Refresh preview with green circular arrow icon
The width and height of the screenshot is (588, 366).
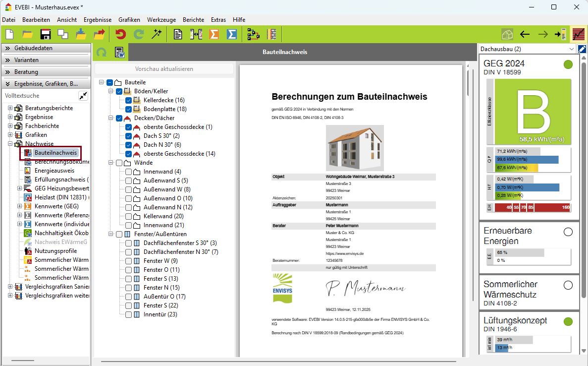tap(102, 52)
